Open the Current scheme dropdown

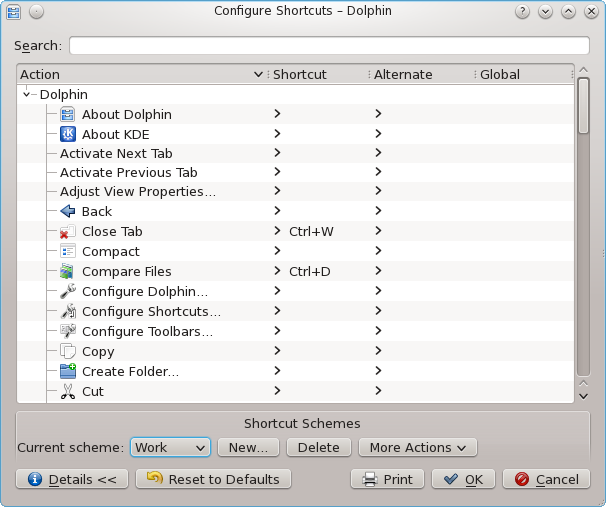pyautogui.click(x=170, y=447)
